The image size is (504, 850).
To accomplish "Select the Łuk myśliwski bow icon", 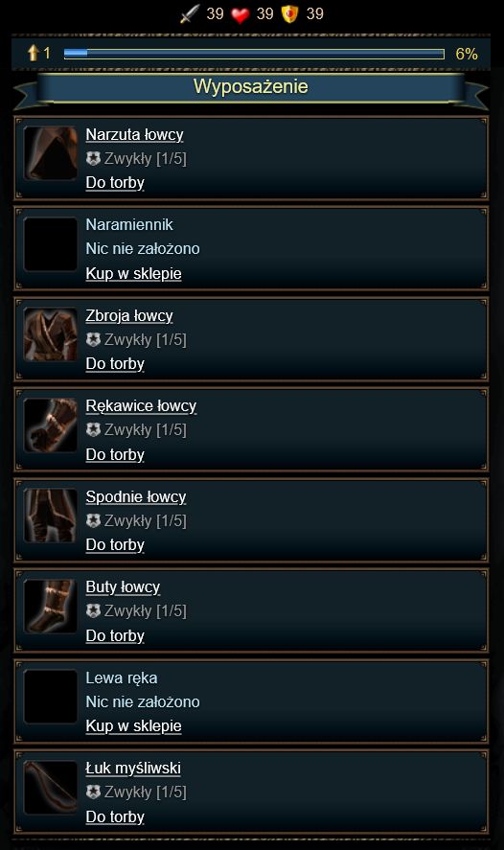I will pyautogui.click(x=51, y=787).
